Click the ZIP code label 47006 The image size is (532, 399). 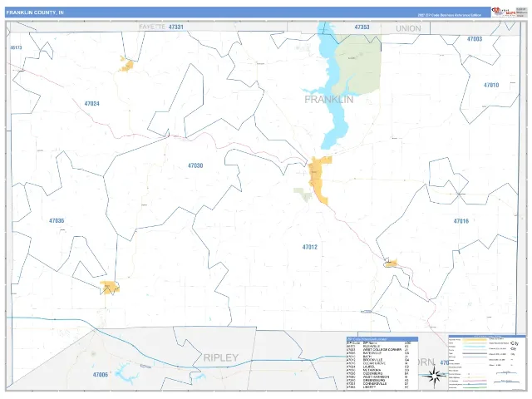pos(101,375)
